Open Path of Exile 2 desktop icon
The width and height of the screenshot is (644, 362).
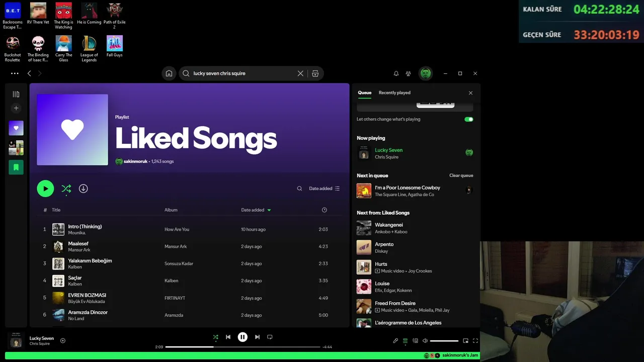point(114,16)
